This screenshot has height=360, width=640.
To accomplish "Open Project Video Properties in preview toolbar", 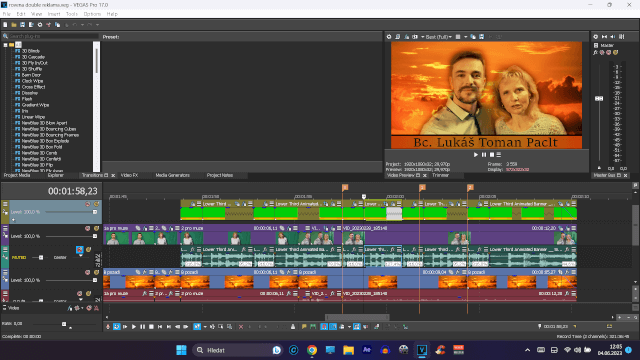I will click(x=389, y=37).
